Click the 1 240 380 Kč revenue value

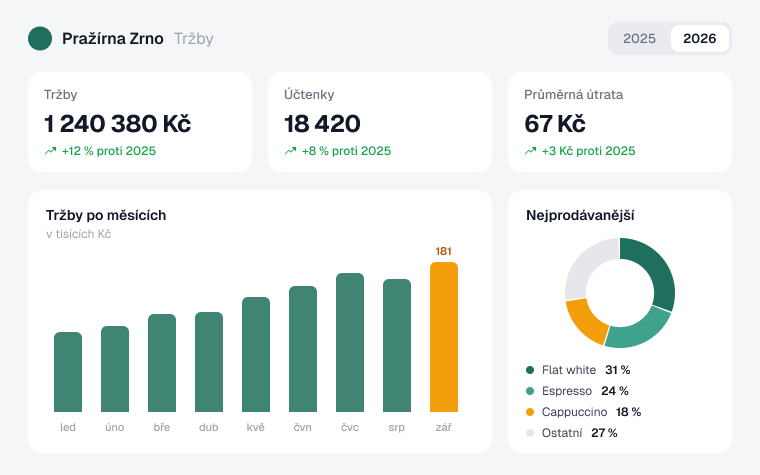pos(117,123)
